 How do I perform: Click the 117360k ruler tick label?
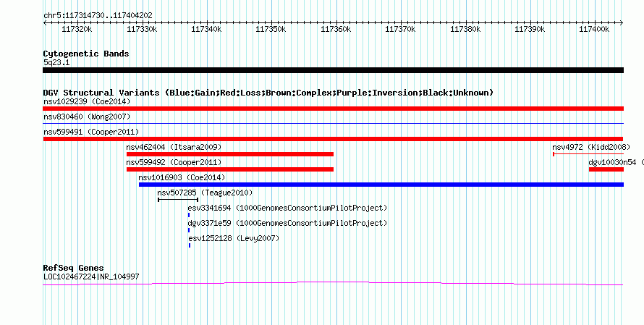(x=336, y=29)
